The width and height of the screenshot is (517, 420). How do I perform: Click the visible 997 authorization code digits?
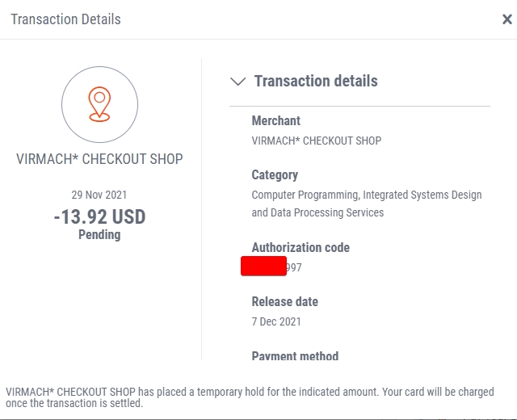(294, 267)
